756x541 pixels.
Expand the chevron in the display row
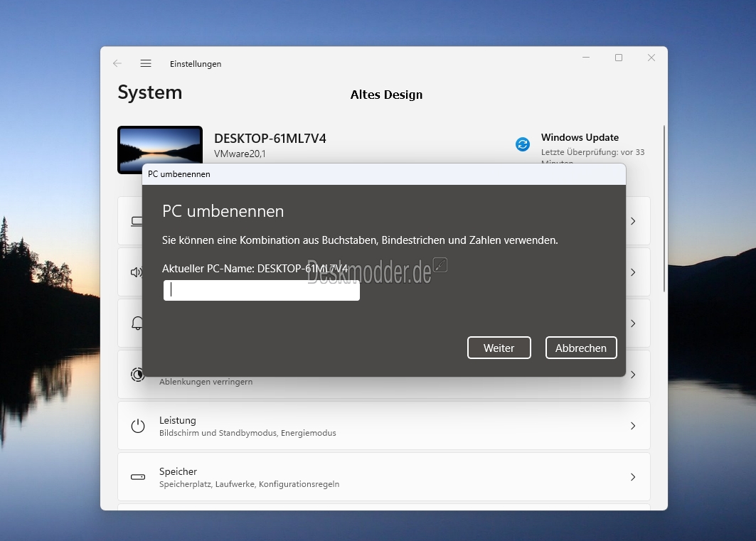pos(632,221)
